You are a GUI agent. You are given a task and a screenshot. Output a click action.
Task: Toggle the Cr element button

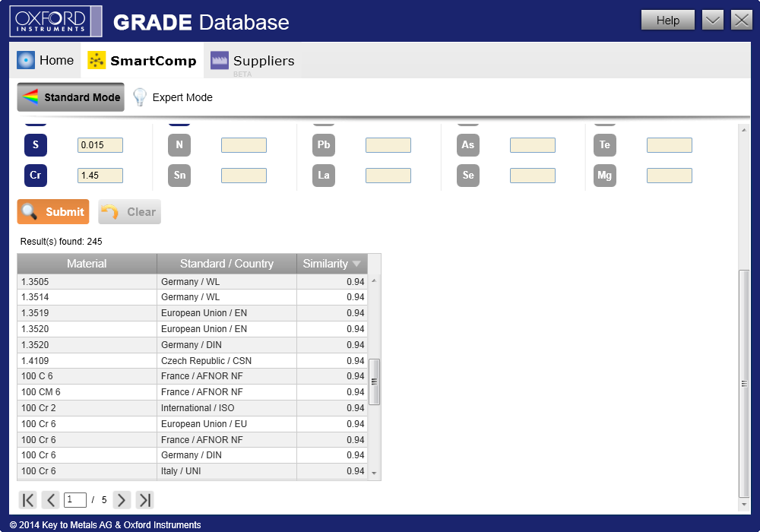pos(36,176)
